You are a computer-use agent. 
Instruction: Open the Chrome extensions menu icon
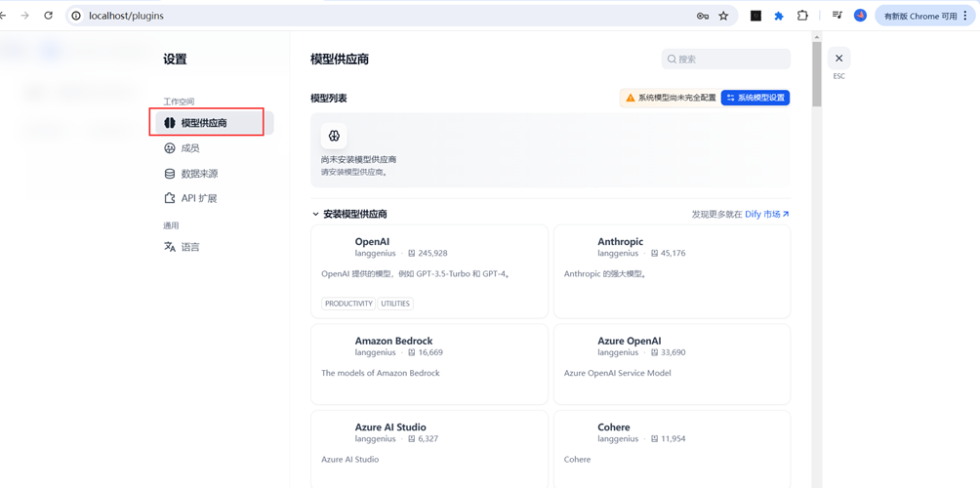click(x=802, y=17)
